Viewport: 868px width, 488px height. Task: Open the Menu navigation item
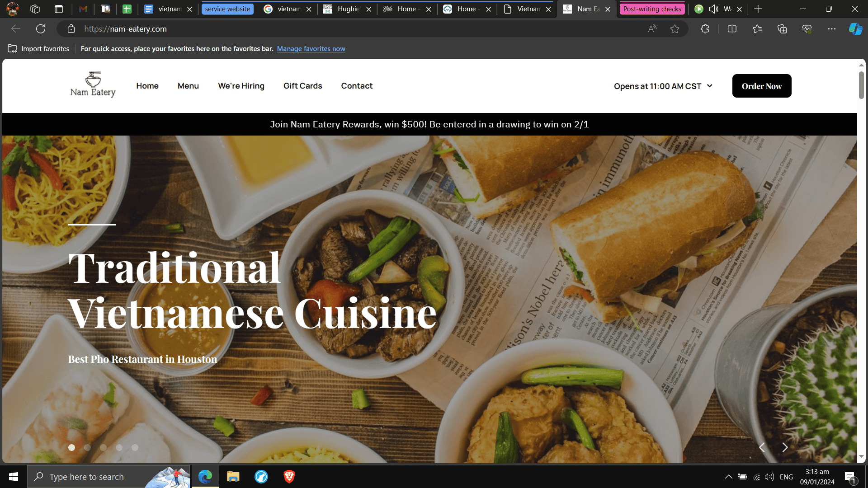(x=188, y=86)
